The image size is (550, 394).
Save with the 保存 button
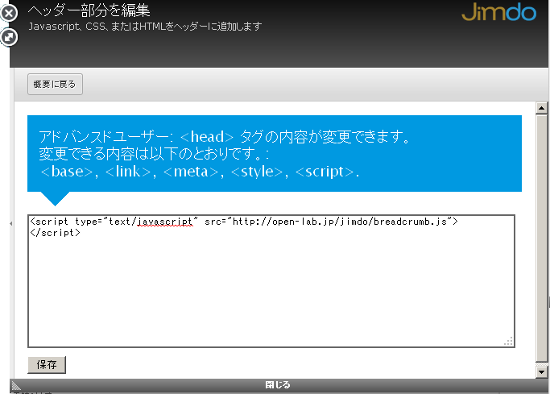pyautogui.click(x=47, y=365)
